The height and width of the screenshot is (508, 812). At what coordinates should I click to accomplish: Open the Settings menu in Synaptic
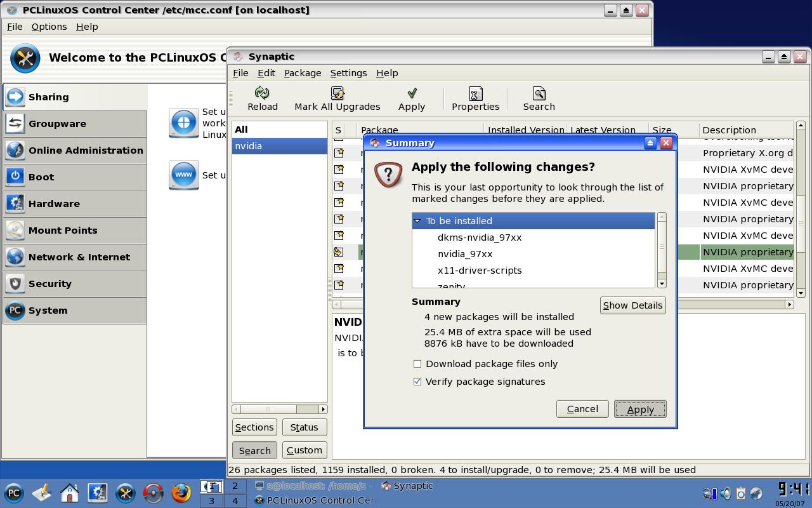click(348, 73)
